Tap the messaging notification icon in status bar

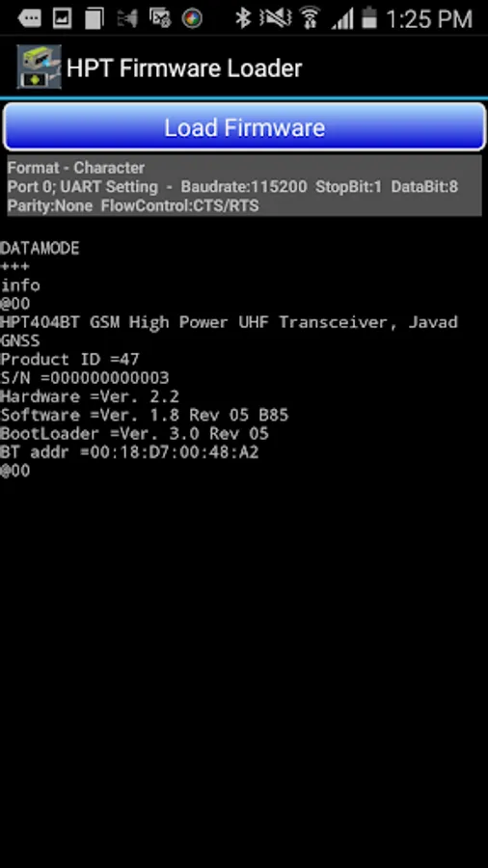(30, 17)
